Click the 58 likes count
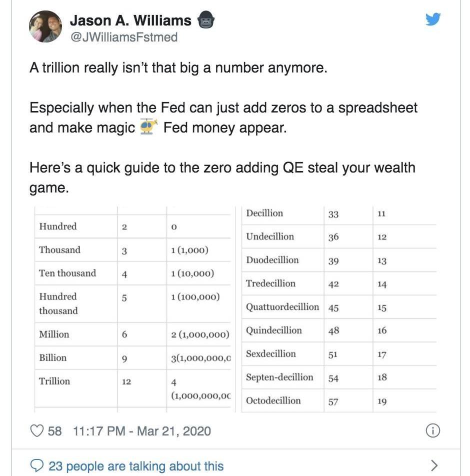470x476 pixels. [x=55, y=431]
